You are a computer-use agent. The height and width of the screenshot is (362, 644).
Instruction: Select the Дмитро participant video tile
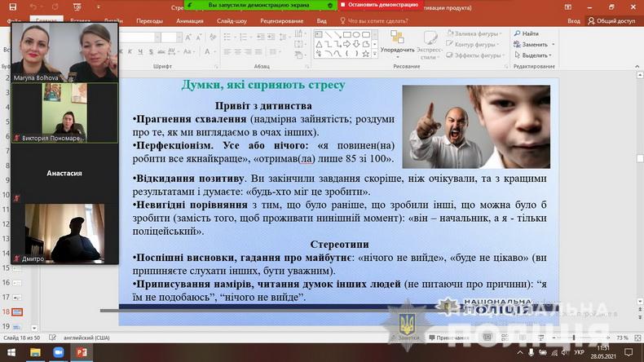tap(64, 233)
